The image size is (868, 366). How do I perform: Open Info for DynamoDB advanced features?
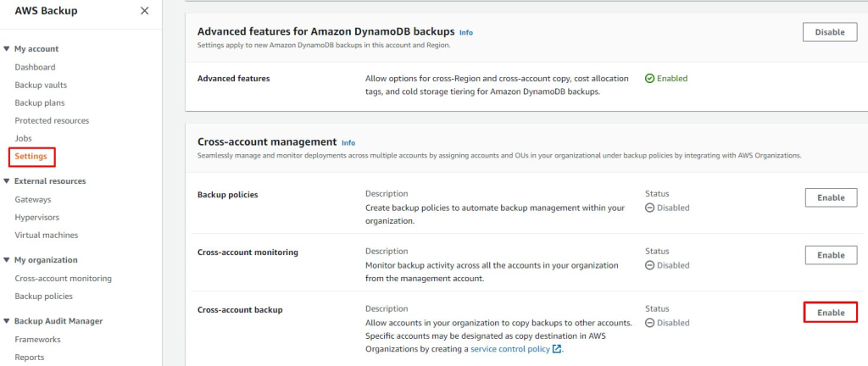466,33
